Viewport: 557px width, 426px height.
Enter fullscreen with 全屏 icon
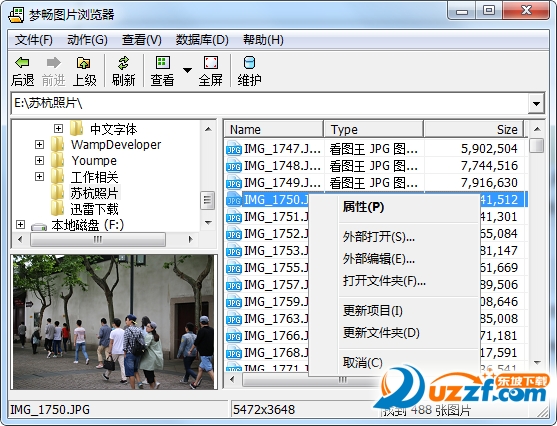[x=211, y=63]
